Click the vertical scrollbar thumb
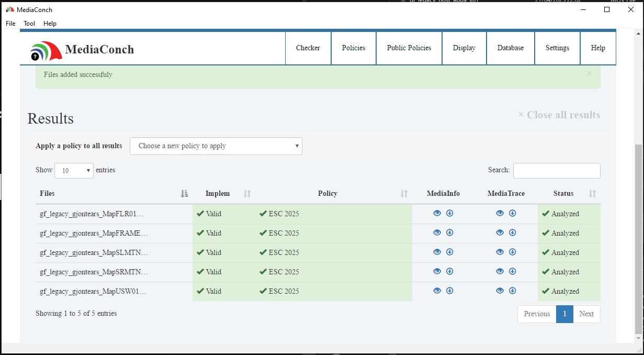 tap(639, 239)
